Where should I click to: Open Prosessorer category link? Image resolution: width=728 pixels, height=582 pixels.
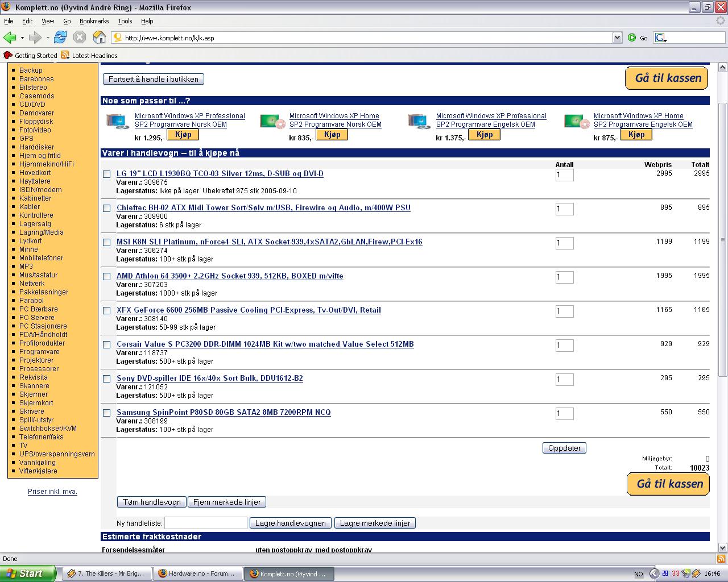[x=39, y=368]
